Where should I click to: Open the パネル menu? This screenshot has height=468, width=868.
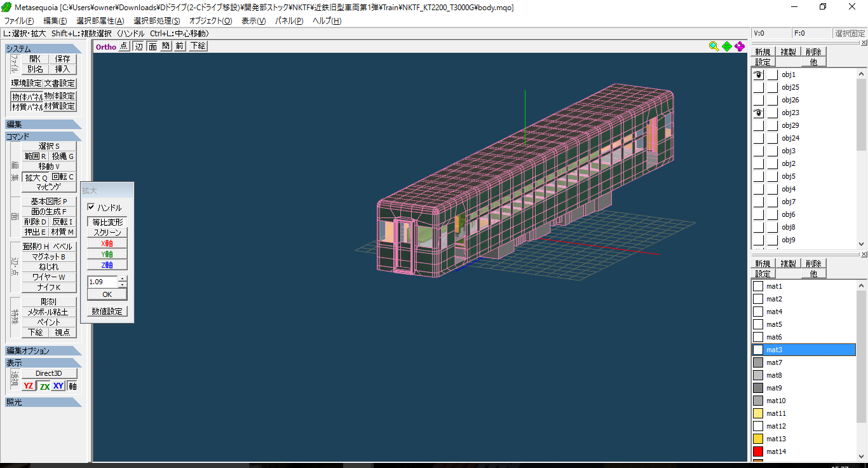pos(289,21)
